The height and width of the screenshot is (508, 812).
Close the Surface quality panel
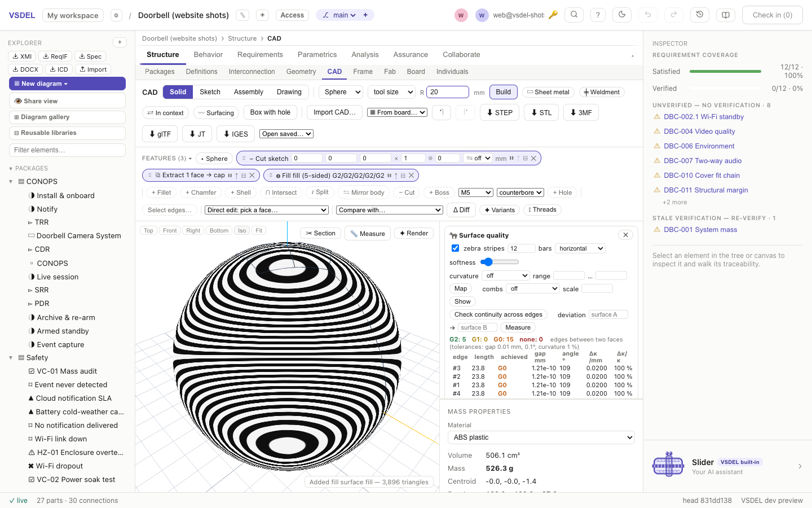[x=625, y=235]
